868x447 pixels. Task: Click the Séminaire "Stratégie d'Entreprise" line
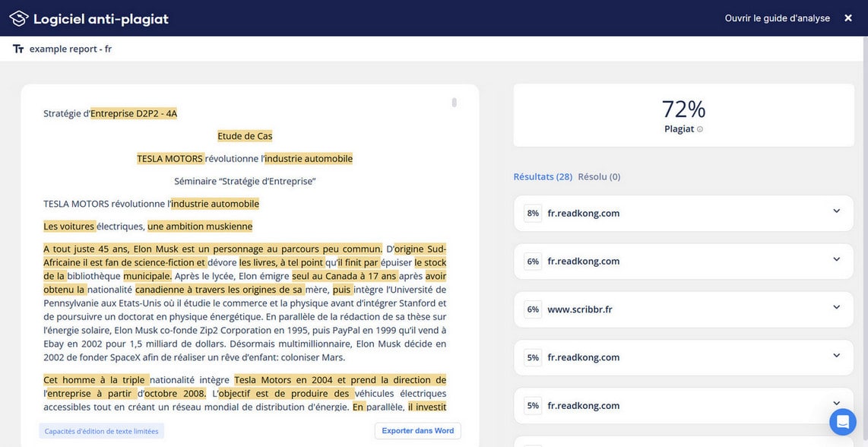[245, 181]
